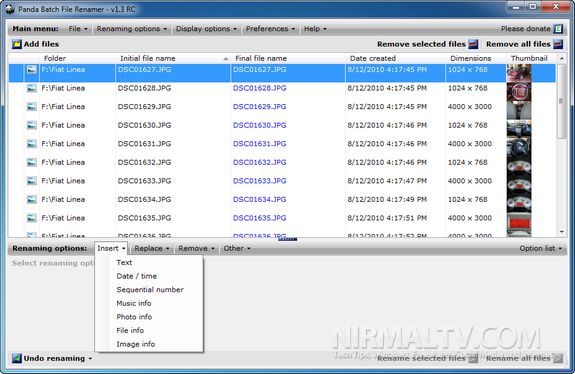Open the Remove renaming dropdown
The width and height of the screenshot is (575, 374).
(x=196, y=248)
